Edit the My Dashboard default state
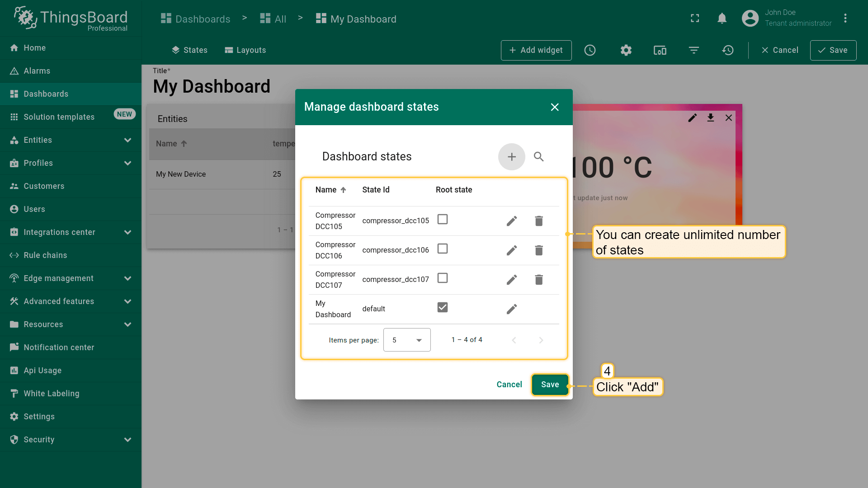This screenshot has width=868, height=488. point(511,309)
